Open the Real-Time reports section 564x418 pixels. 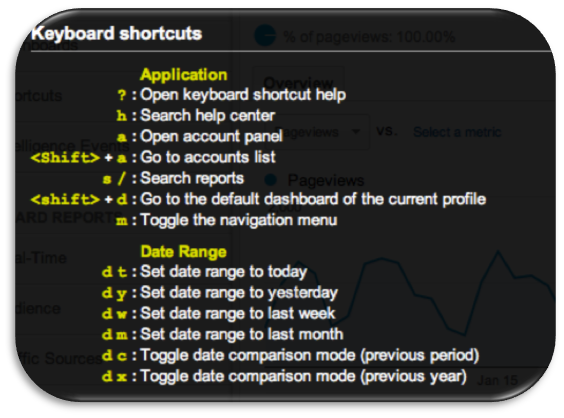click(41, 258)
